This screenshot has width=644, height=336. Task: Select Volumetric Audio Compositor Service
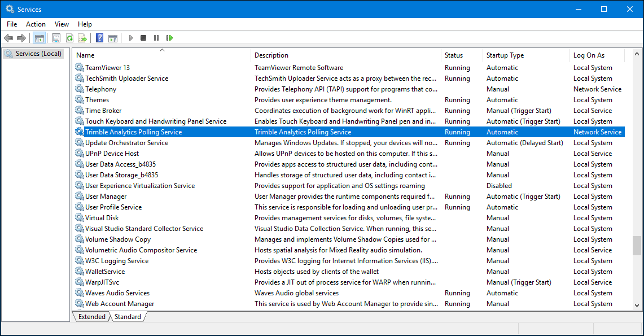click(x=141, y=250)
